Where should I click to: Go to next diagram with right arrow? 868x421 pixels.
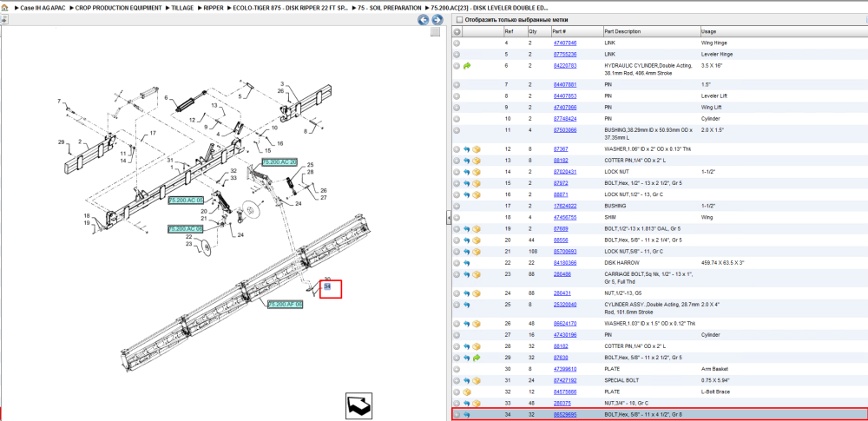click(437, 20)
